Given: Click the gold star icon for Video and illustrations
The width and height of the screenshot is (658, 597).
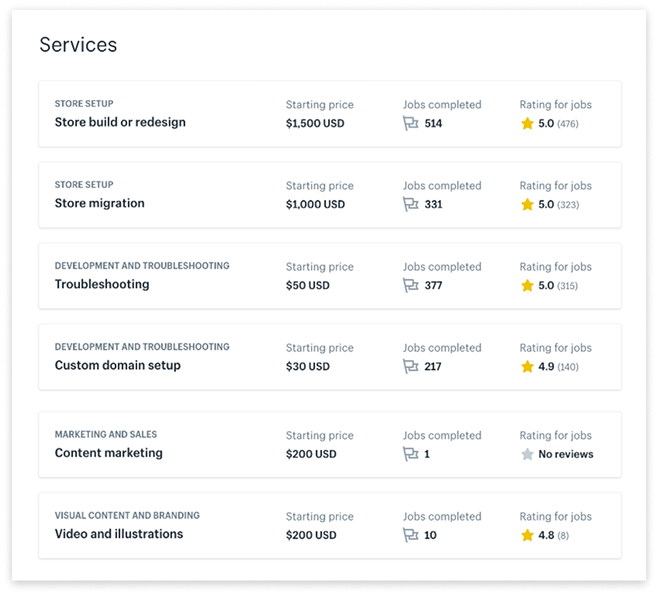Looking at the screenshot, I should (527, 535).
